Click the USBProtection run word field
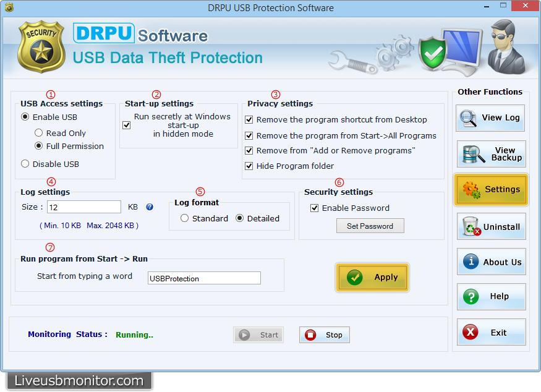Screen dimensions: 541x392 click(204, 278)
